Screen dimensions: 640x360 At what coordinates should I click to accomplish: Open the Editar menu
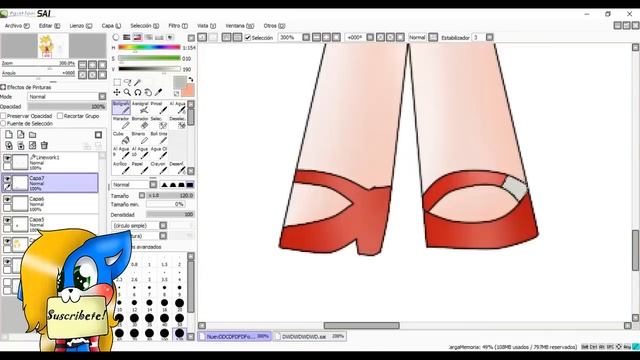tap(49, 26)
